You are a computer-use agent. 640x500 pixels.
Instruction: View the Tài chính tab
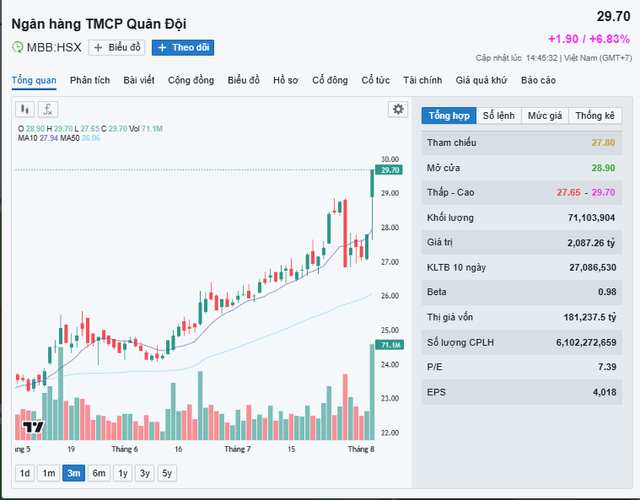pyautogui.click(x=422, y=80)
